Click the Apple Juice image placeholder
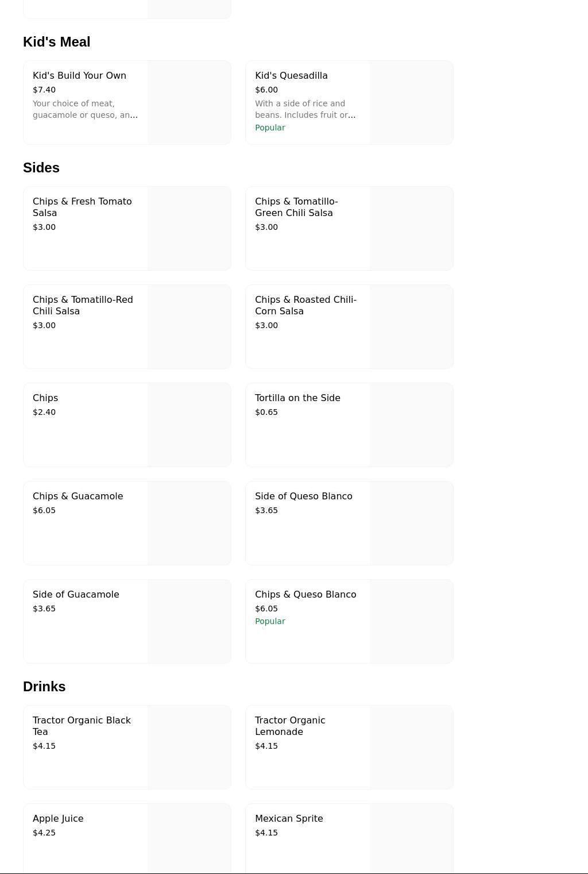This screenshot has height=874, width=588. (189, 839)
